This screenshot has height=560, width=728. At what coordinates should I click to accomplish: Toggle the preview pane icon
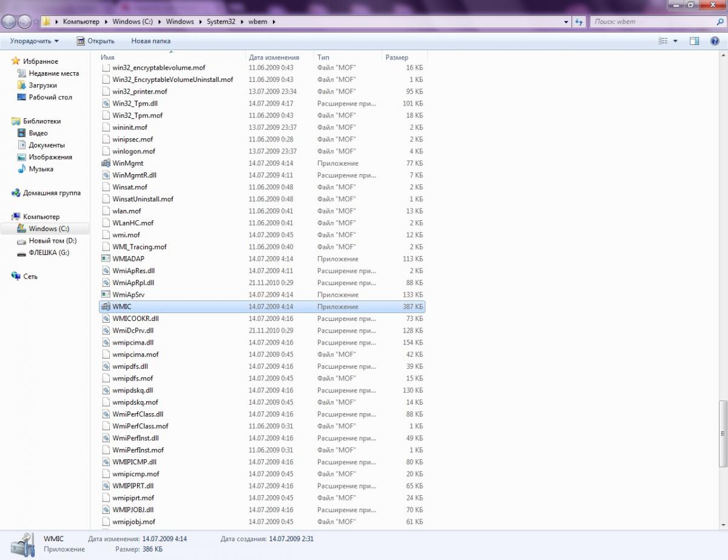[x=695, y=41]
